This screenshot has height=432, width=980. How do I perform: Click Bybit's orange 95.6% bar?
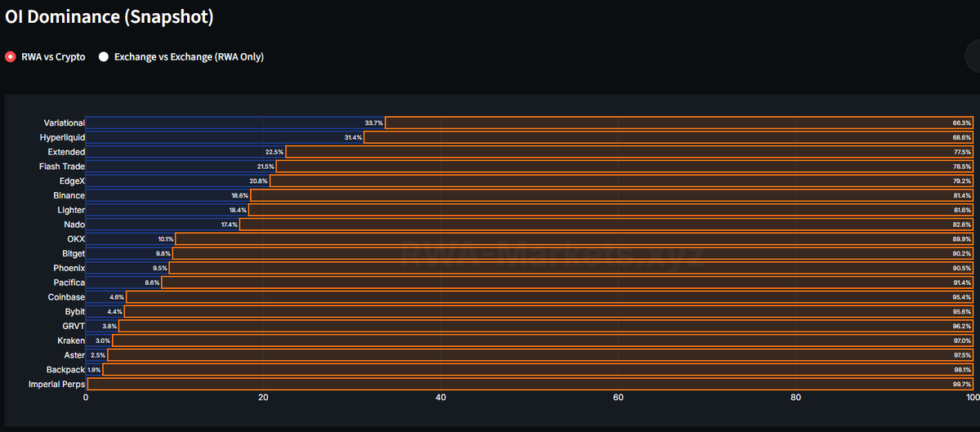pos(550,311)
